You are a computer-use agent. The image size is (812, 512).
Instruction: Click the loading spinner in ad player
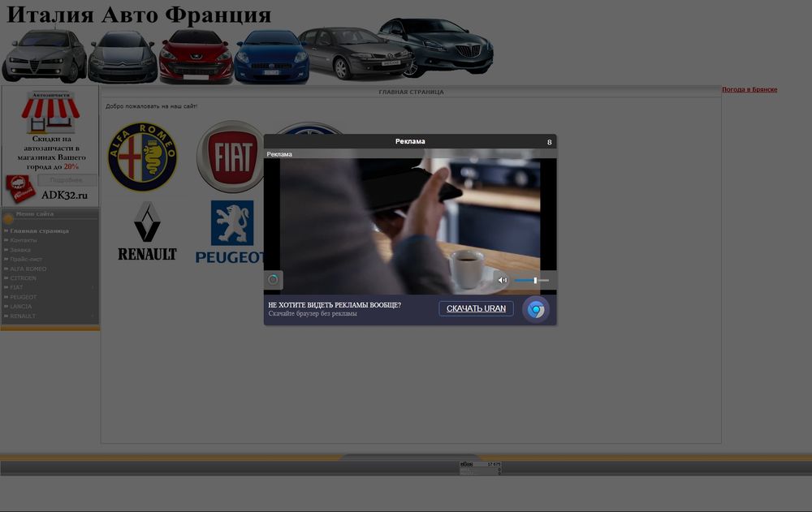click(273, 280)
